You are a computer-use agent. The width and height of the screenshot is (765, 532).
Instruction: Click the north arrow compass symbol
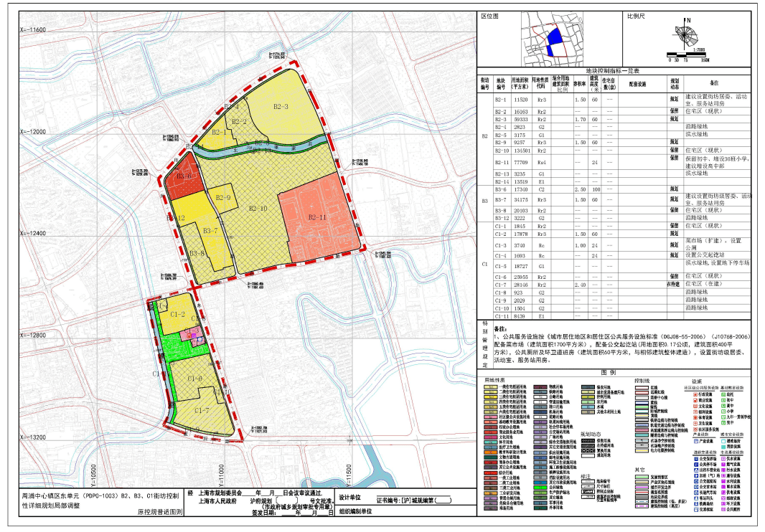pyautogui.click(x=685, y=35)
